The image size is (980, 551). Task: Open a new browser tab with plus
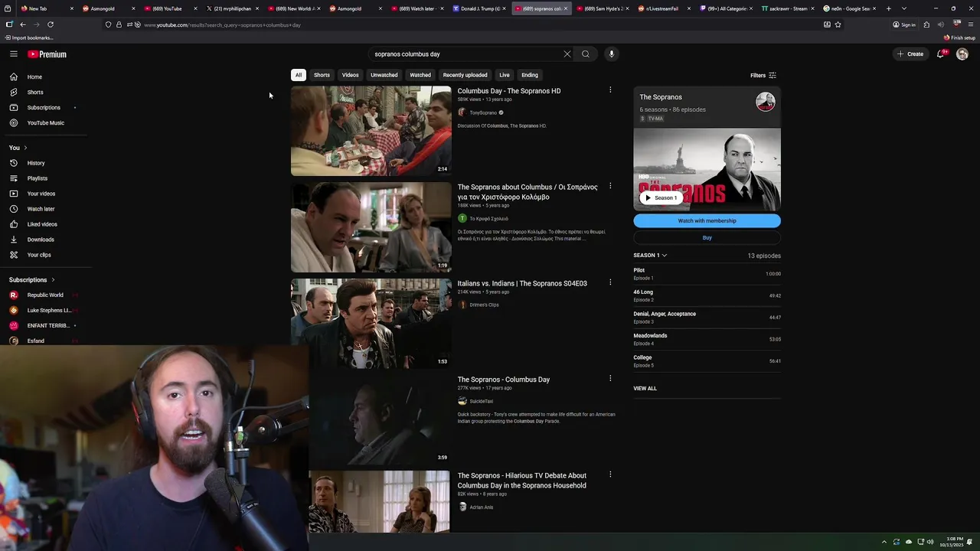[889, 8]
